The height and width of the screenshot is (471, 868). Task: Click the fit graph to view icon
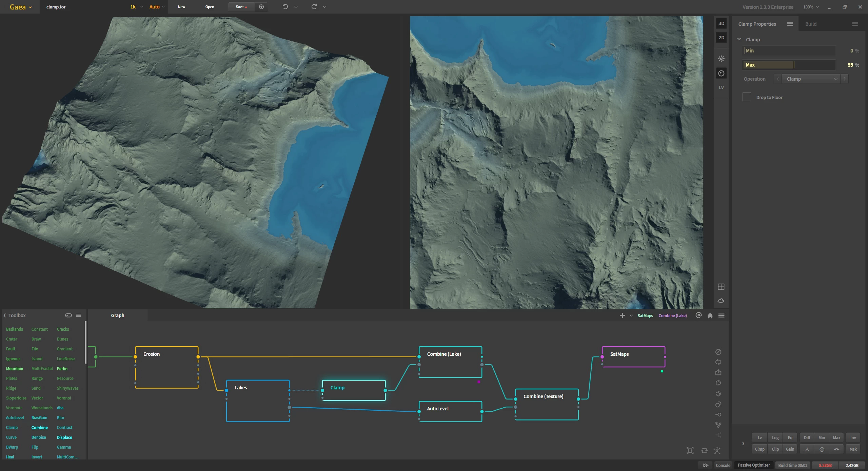click(690, 450)
